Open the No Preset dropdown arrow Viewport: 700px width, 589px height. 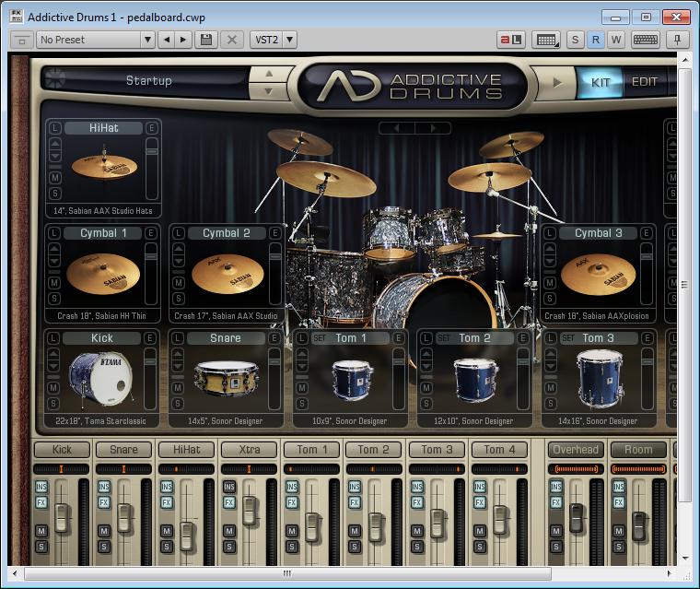(x=147, y=40)
